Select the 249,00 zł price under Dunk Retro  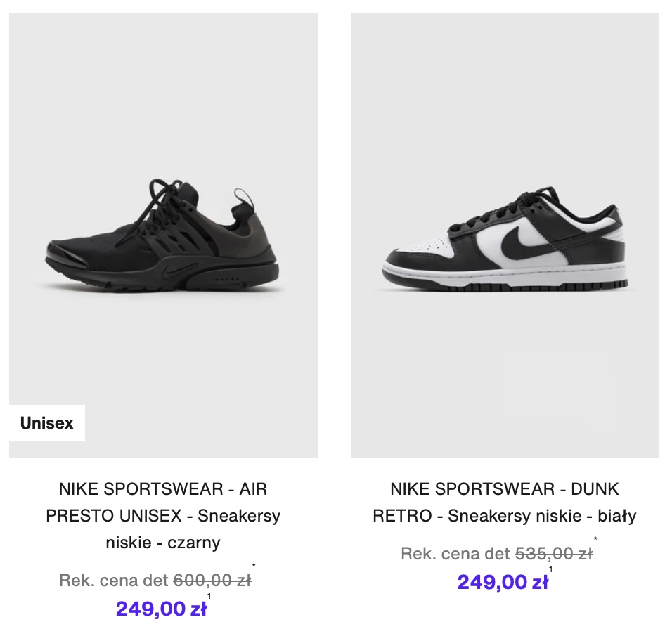tap(503, 582)
